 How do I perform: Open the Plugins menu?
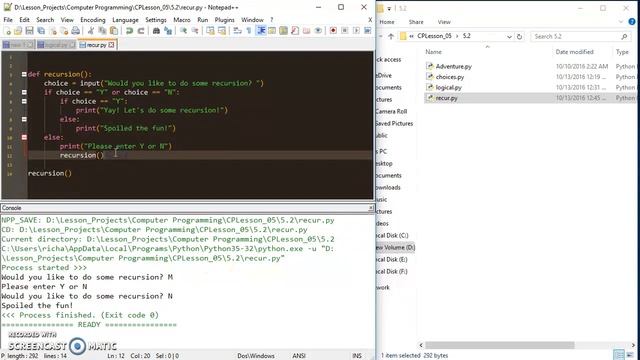pos(224,20)
